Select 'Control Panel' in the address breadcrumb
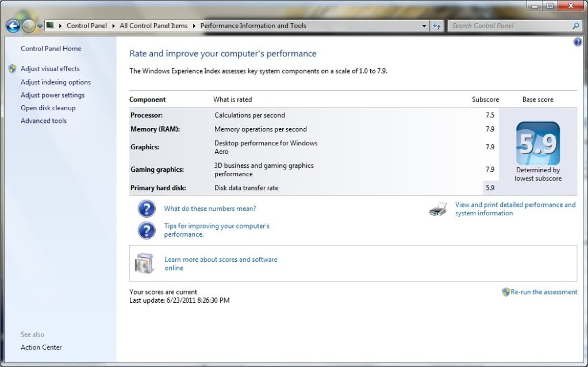Screen dimensions: 588x367 86,26
